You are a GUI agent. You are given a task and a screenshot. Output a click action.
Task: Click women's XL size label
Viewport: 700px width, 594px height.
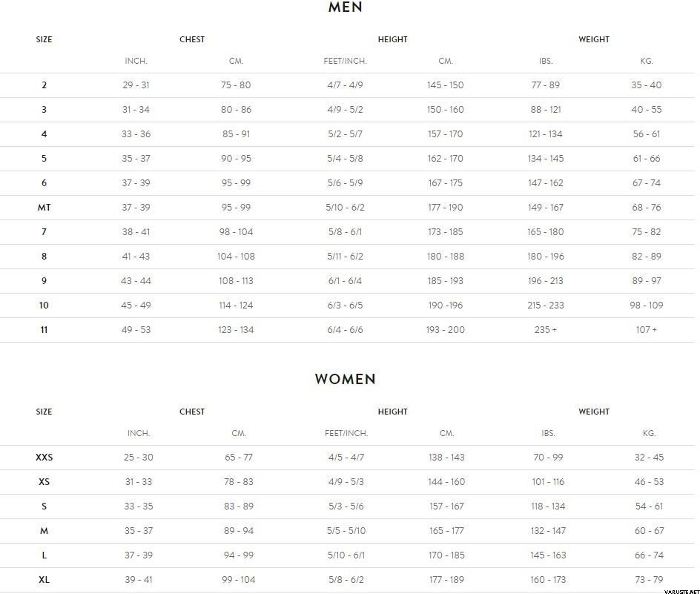44,580
